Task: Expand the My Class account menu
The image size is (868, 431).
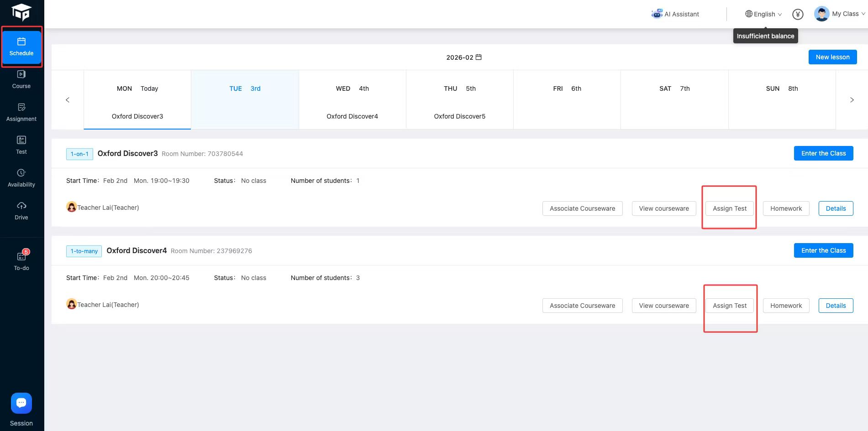Action: [x=840, y=14]
